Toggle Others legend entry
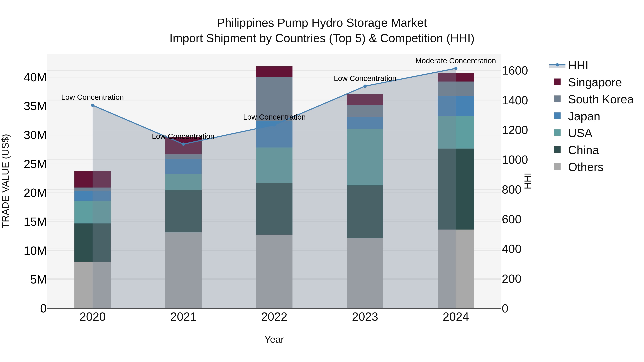Viewport: 644px width, 362px height. (x=579, y=167)
